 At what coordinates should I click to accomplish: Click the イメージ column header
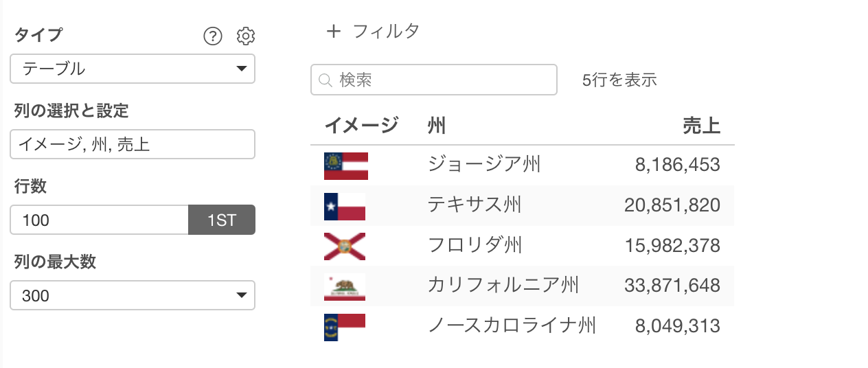(361, 126)
